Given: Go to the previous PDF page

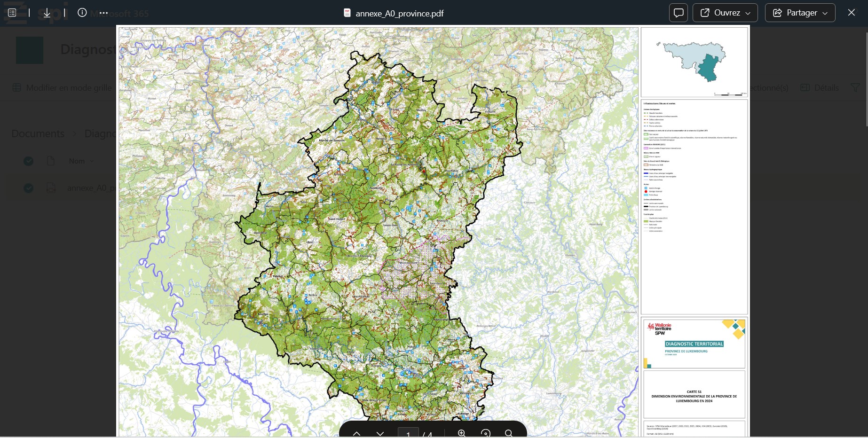Looking at the screenshot, I should point(357,434).
